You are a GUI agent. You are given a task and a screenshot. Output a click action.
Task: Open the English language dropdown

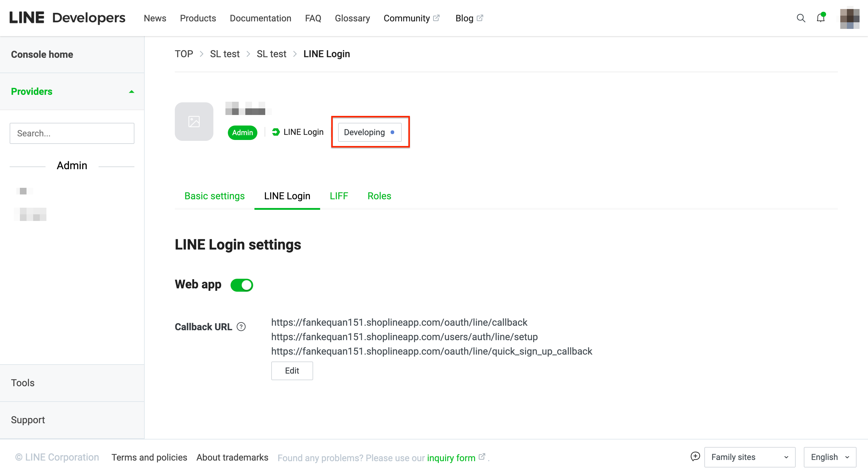tap(830, 457)
